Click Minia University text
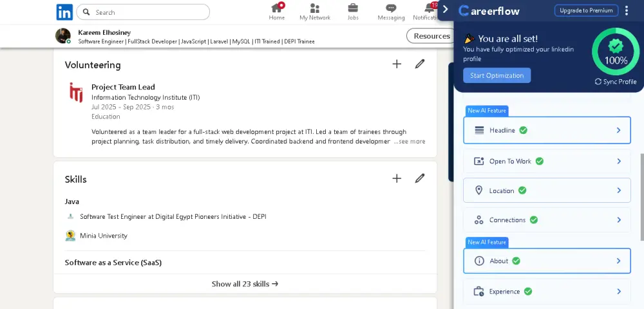Viewport: 644px width, 309px height. [x=104, y=236]
